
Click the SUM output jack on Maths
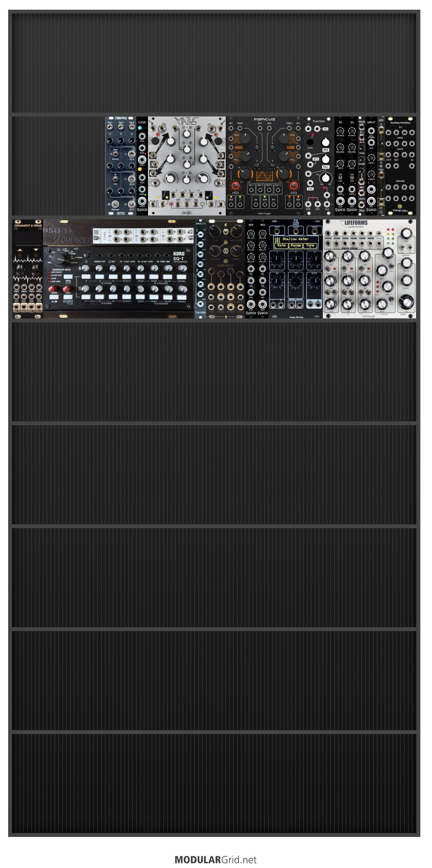[x=186, y=204]
